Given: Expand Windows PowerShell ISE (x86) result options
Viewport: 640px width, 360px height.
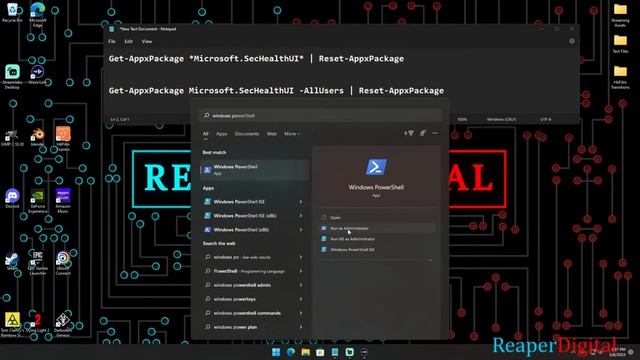Looking at the screenshot, I should pos(301,216).
